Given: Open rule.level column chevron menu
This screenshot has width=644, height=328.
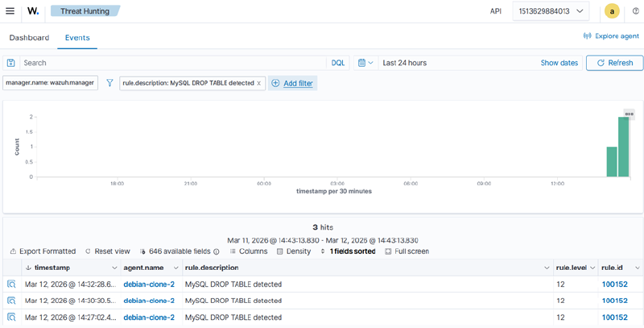Looking at the screenshot, I should click(592, 268).
